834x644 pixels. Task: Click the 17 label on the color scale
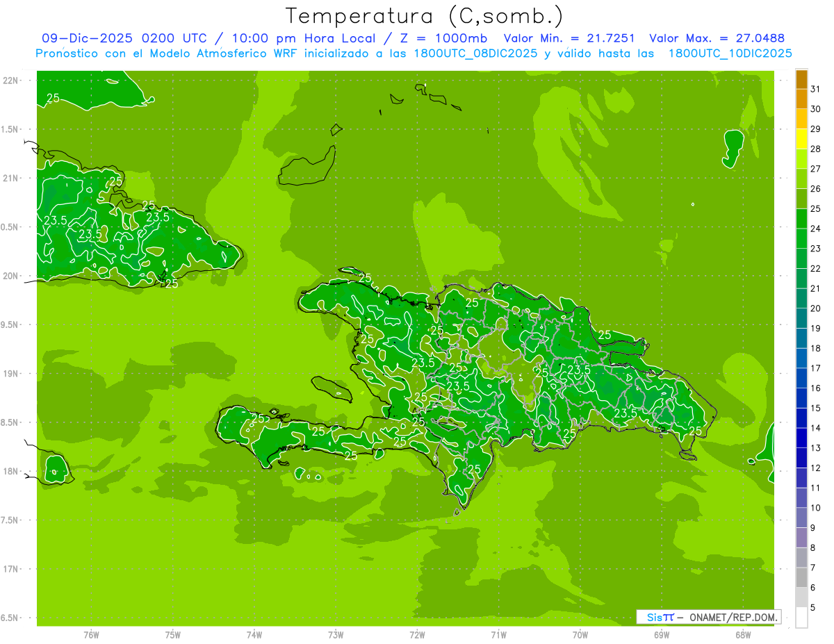[x=816, y=368]
